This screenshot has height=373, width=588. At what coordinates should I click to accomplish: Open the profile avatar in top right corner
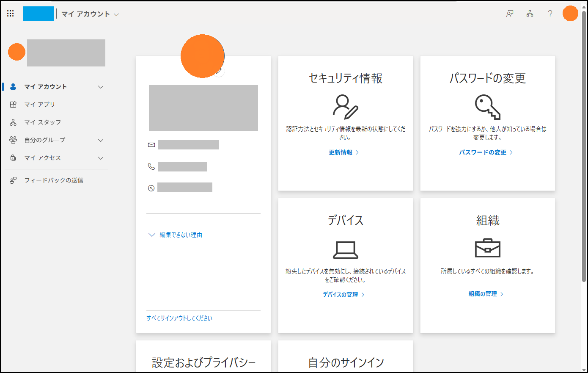pyautogui.click(x=570, y=13)
